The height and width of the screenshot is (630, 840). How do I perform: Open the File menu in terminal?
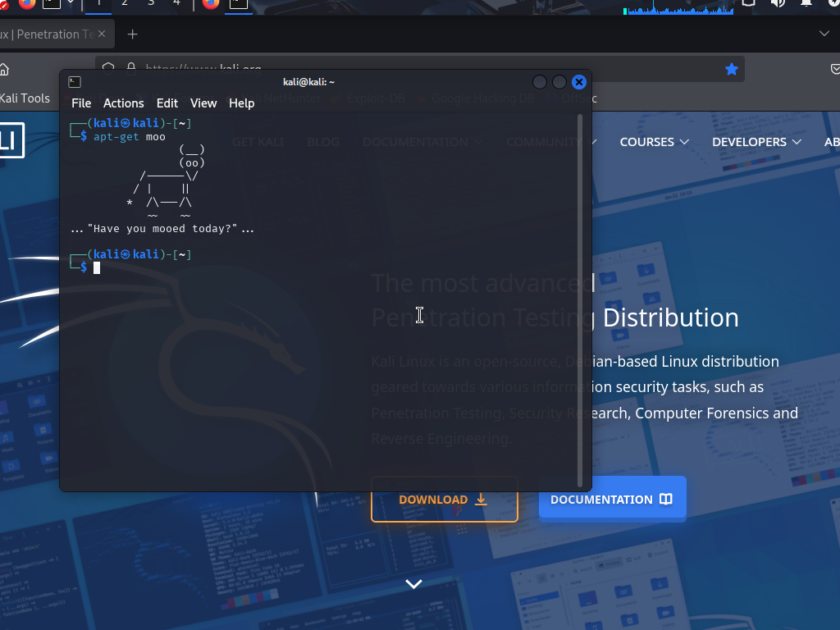pos(81,103)
